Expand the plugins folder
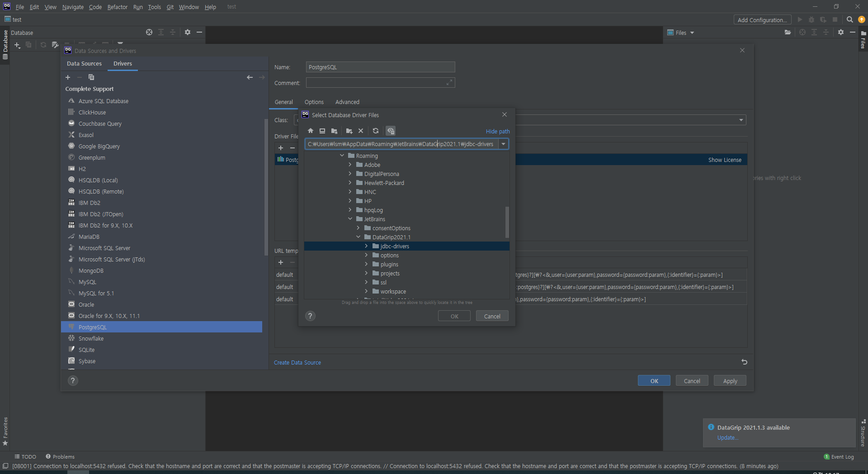Image resolution: width=868 pixels, height=474 pixels. coord(366,264)
